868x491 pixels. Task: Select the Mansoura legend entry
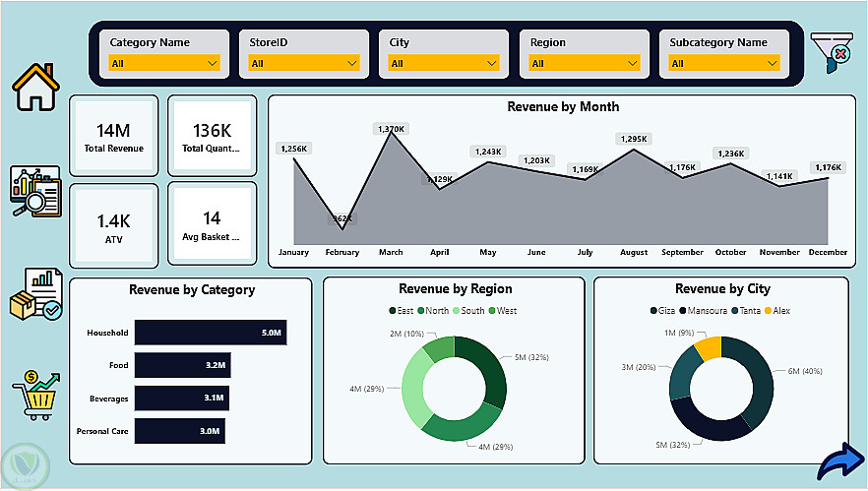point(703,311)
